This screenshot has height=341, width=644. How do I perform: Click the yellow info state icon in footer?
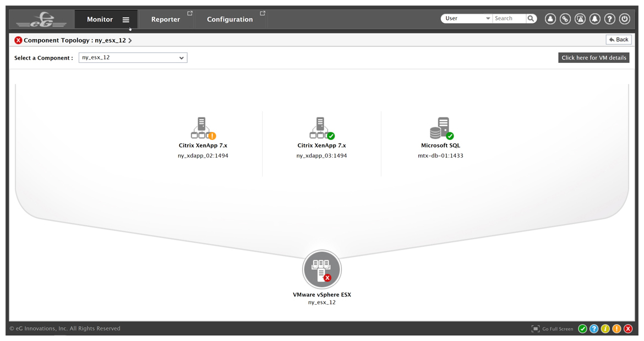(x=605, y=329)
